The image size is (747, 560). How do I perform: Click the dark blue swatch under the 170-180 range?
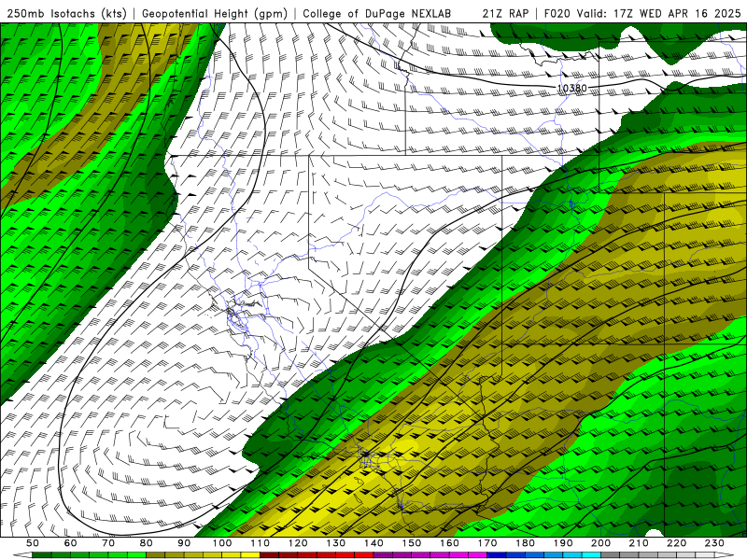coord(497,555)
